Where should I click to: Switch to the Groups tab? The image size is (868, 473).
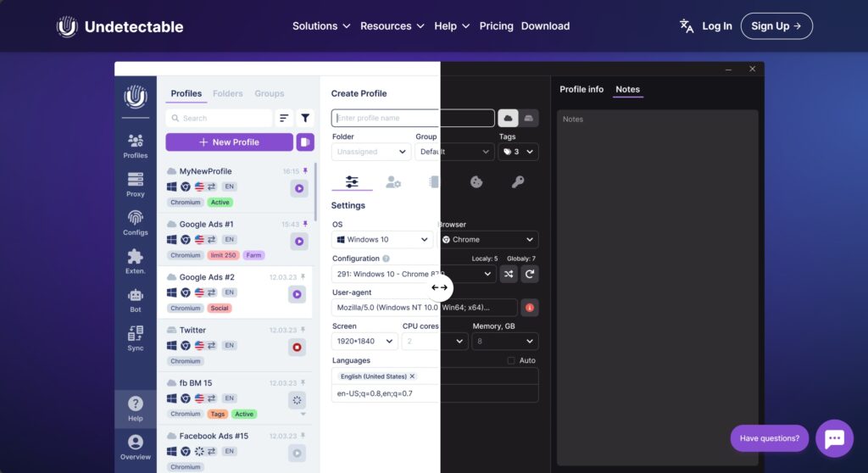[269, 93]
